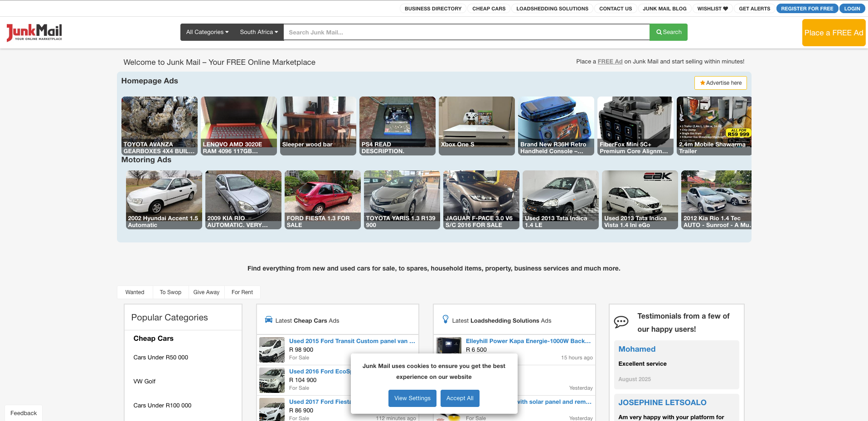Open Mohamed testimonial name
The image size is (868, 421).
point(637,349)
